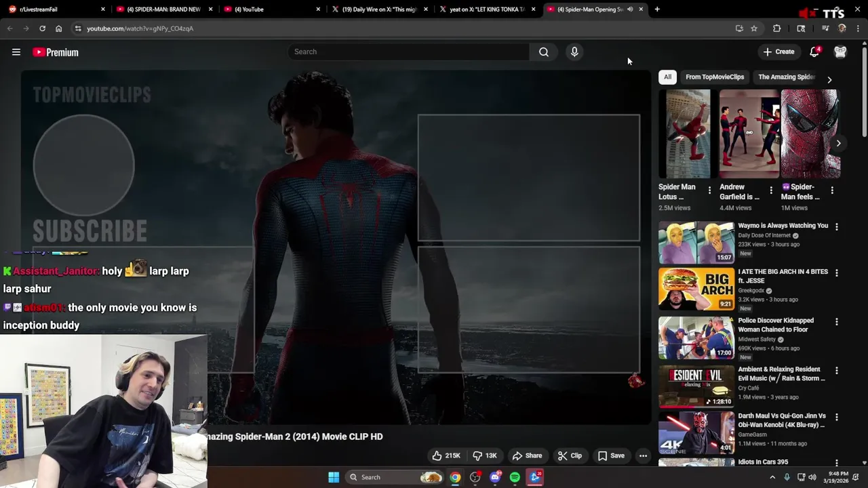Open options for Spider Man Lotus short
868x488 pixels.
click(x=709, y=190)
